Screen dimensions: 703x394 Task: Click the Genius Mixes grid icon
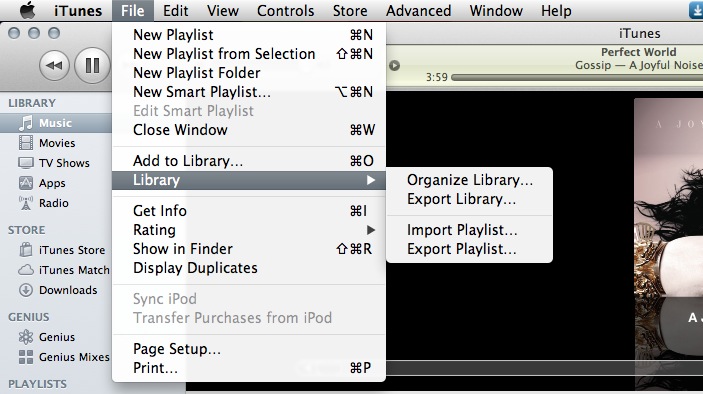[x=26, y=357]
